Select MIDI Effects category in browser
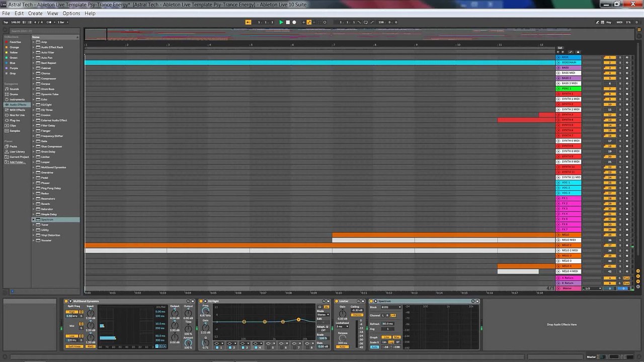Image resolution: width=644 pixels, height=362 pixels. 17,110
